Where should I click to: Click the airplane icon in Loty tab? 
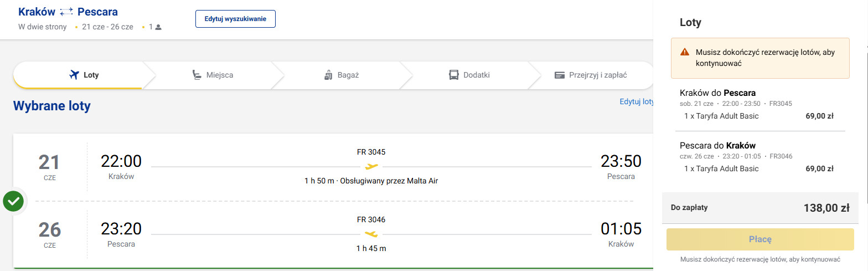click(x=74, y=75)
